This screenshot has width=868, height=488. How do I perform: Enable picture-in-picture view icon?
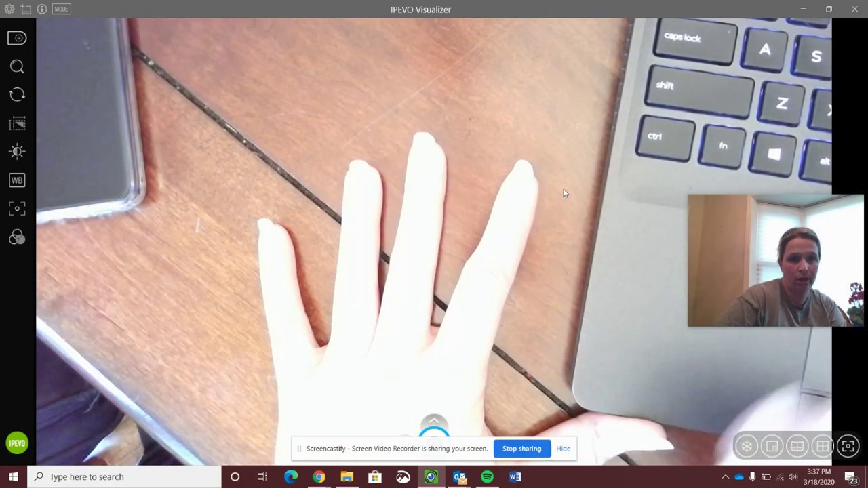[772, 446]
